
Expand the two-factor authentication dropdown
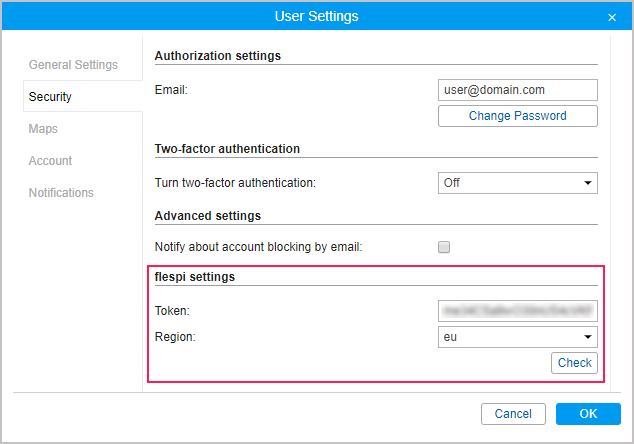point(517,183)
